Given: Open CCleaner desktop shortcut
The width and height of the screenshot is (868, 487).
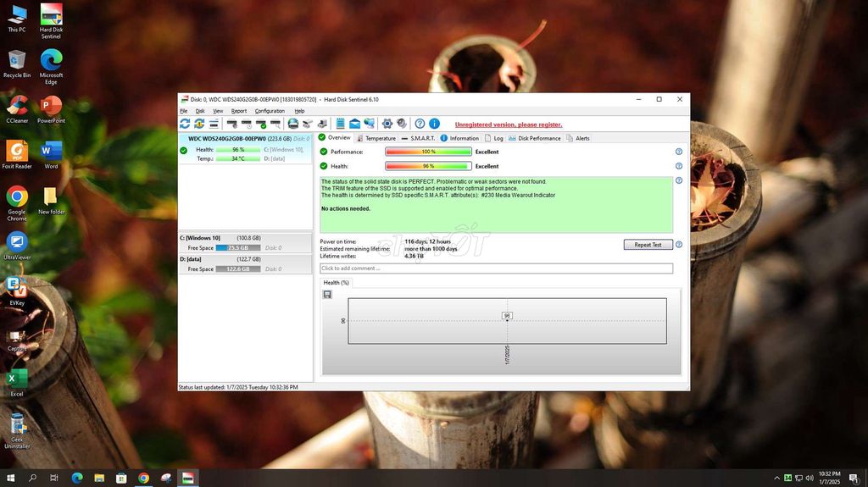Looking at the screenshot, I should pos(17,109).
